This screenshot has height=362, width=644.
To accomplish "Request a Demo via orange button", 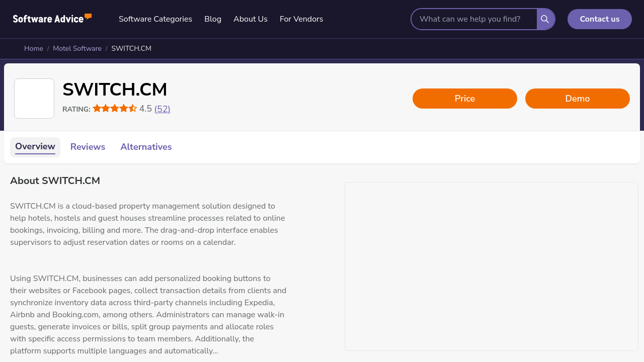I will click(x=578, y=99).
